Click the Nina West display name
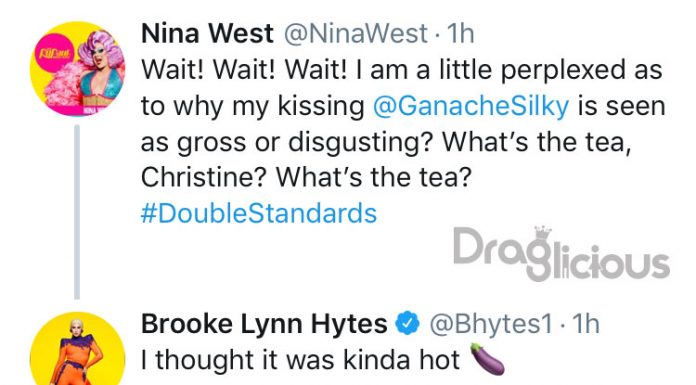This screenshot has height=385, width=696. point(207,33)
